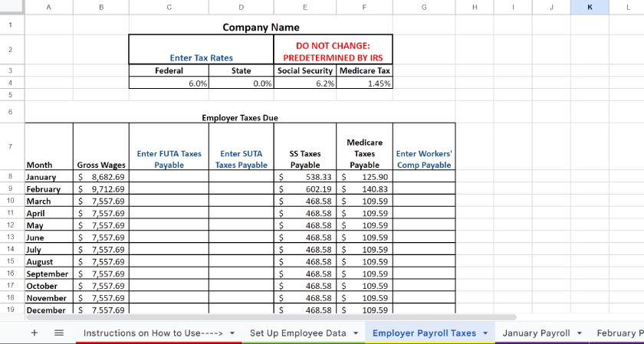Click January Medicare taxes 125.90

click(364, 177)
